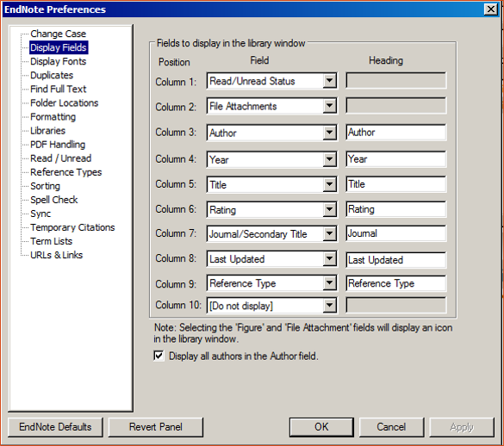Select Change Case in preferences tree
This screenshot has width=504, height=446.
tap(59, 34)
